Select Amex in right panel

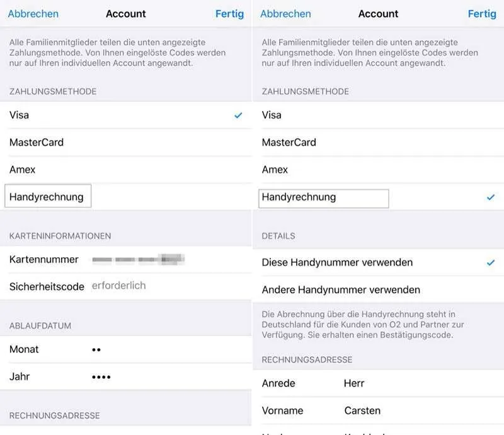point(379,170)
